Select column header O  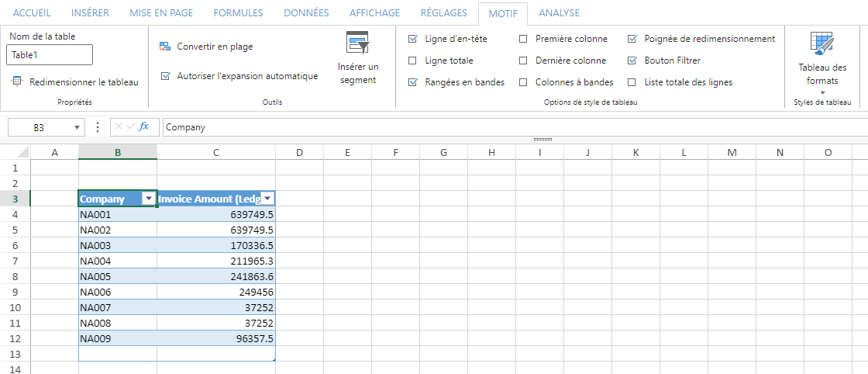(828, 152)
